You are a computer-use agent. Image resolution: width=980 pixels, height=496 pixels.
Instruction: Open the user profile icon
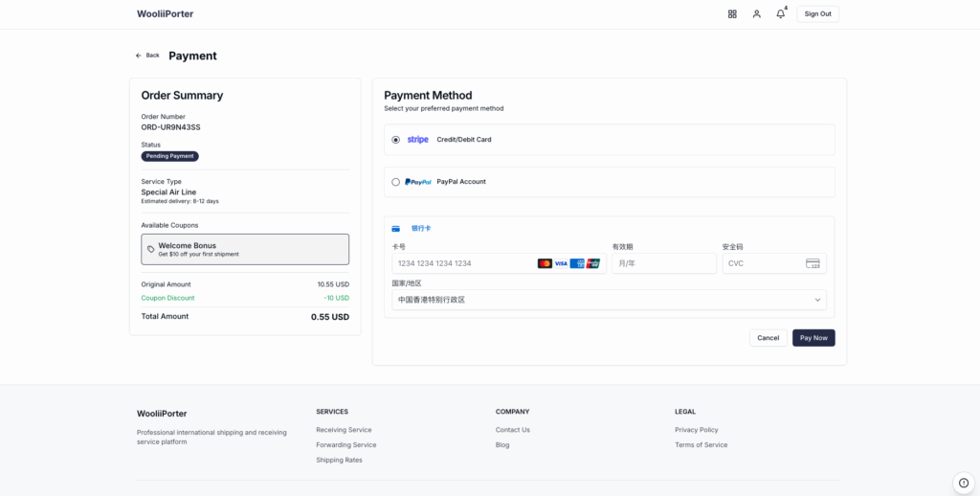coord(756,14)
